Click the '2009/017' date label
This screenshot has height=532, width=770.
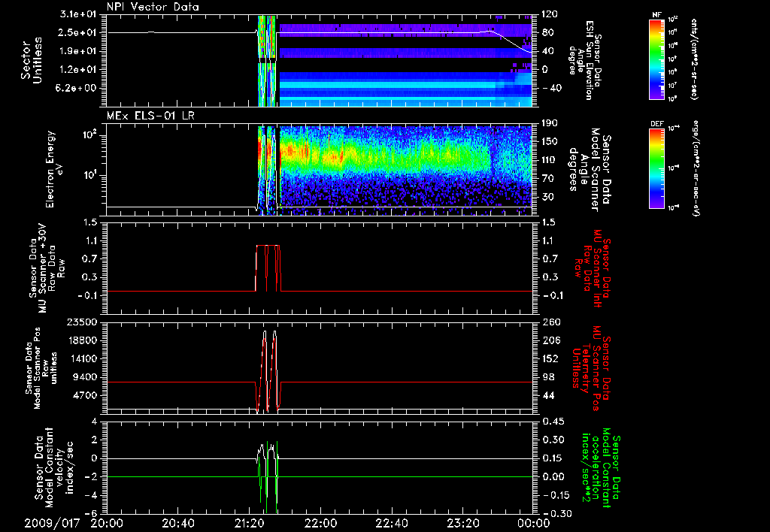52,523
